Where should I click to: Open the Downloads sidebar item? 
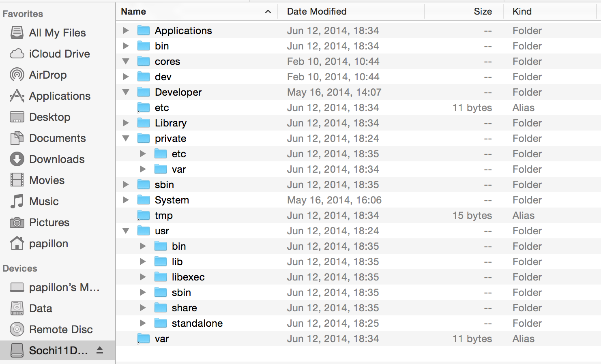57,159
